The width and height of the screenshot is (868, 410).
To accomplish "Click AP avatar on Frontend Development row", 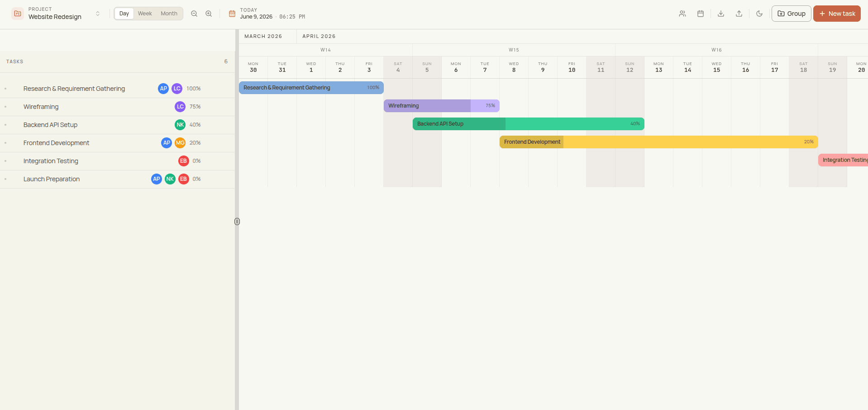I will click(x=167, y=143).
